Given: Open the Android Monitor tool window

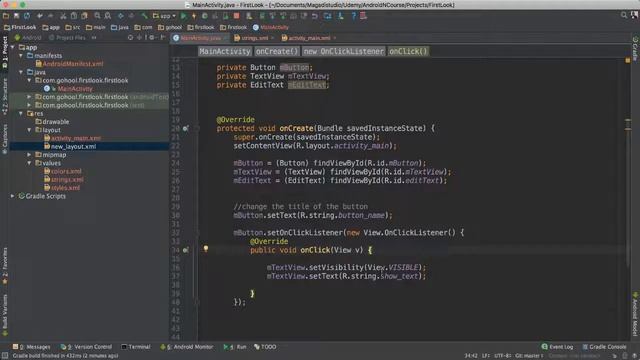Looking at the screenshot, I should click(187, 347).
